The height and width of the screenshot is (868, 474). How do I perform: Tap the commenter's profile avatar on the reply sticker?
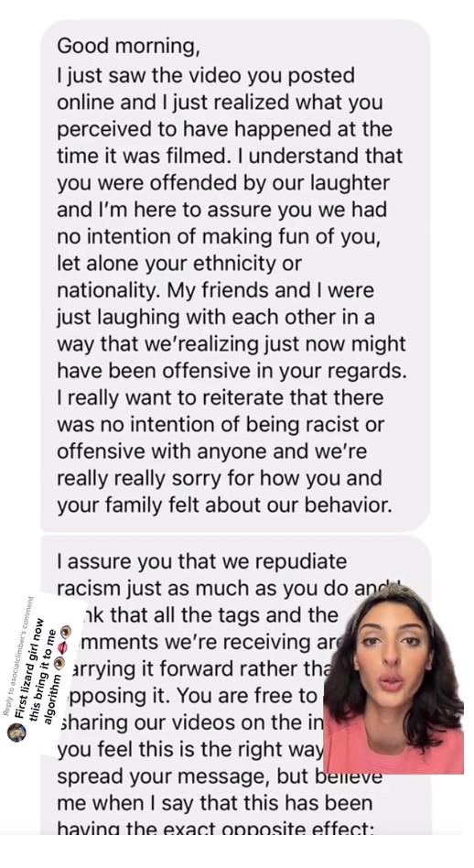pos(17,732)
